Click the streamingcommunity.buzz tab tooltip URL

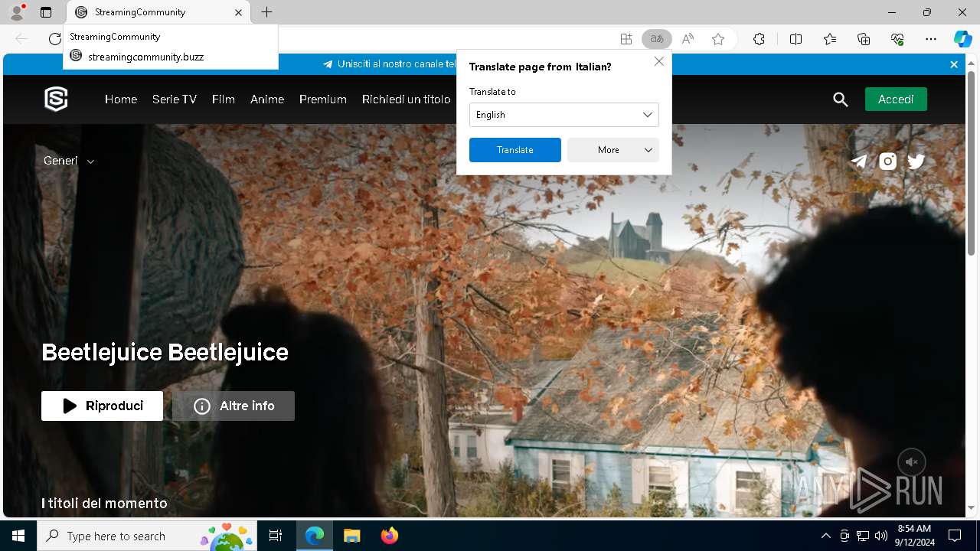[145, 57]
